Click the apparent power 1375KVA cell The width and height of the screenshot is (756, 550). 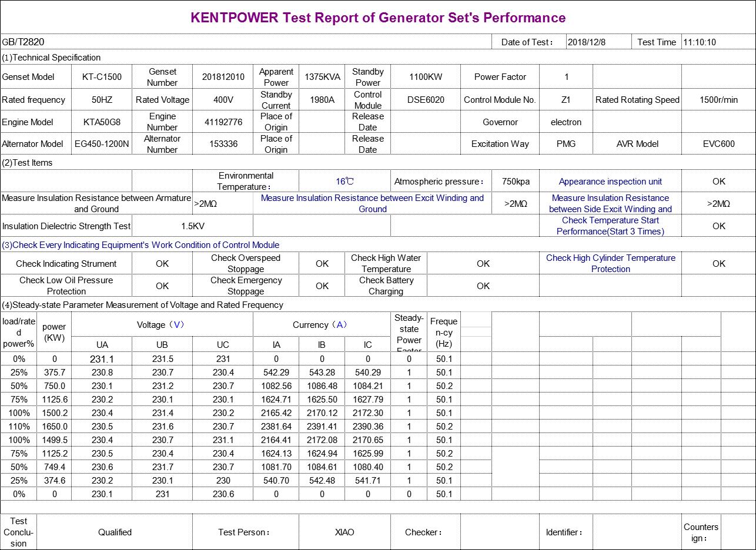[322, 77]
